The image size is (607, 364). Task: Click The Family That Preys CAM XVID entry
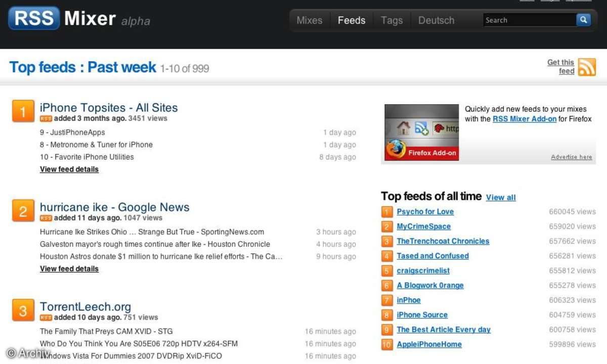(106, 332)
